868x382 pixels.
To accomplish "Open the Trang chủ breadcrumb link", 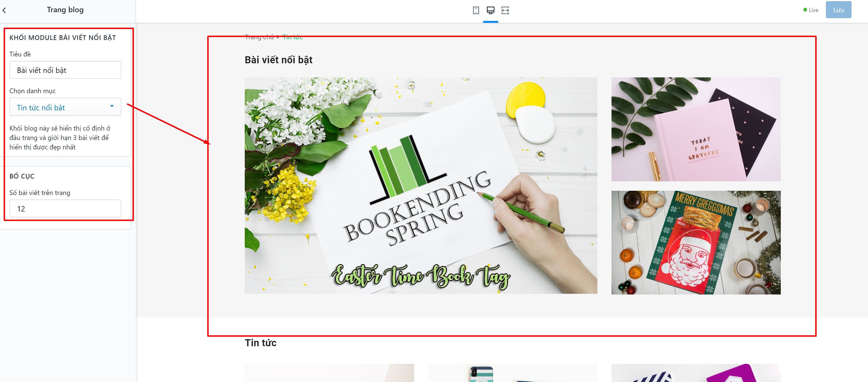I will pyautogui.click(x=259, y=37).
